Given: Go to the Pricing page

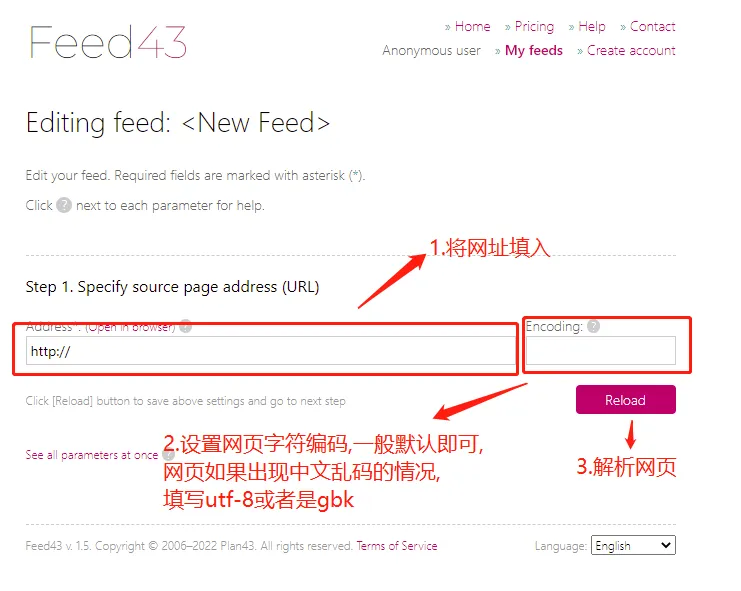Looking at the screenshot, I should coord(534,26).
